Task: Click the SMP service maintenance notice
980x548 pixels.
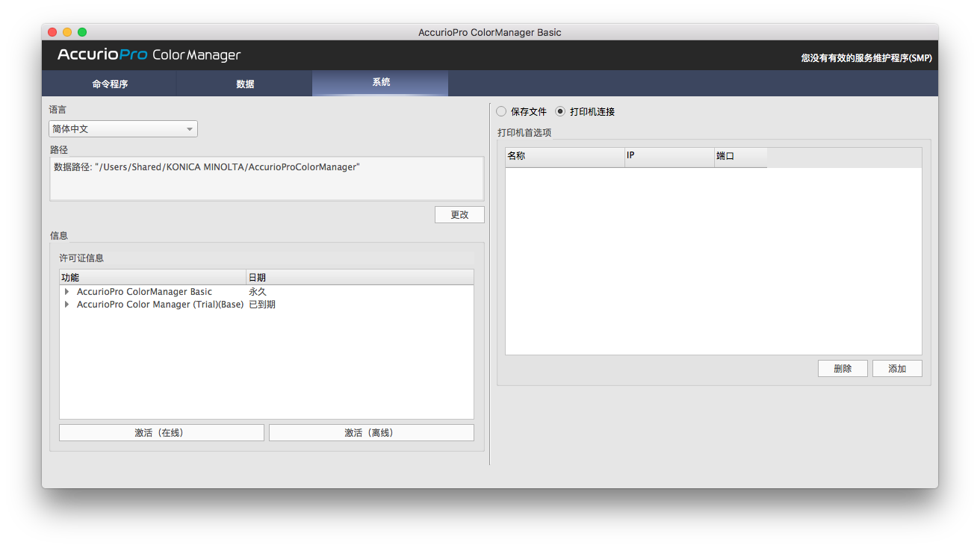Action: [866, 57]
